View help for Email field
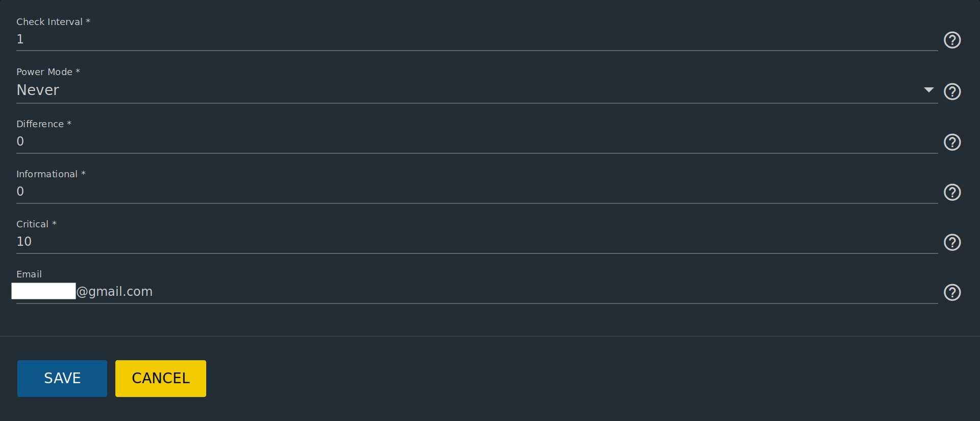Viewport: 980px width, 421px height. click(x=952, y=292)
